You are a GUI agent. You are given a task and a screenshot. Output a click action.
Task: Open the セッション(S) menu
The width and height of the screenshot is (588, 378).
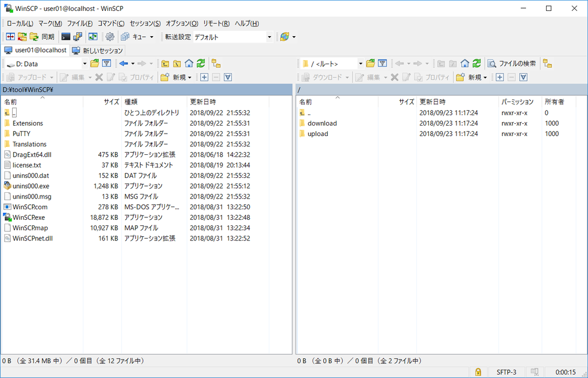tap(145, 23)
